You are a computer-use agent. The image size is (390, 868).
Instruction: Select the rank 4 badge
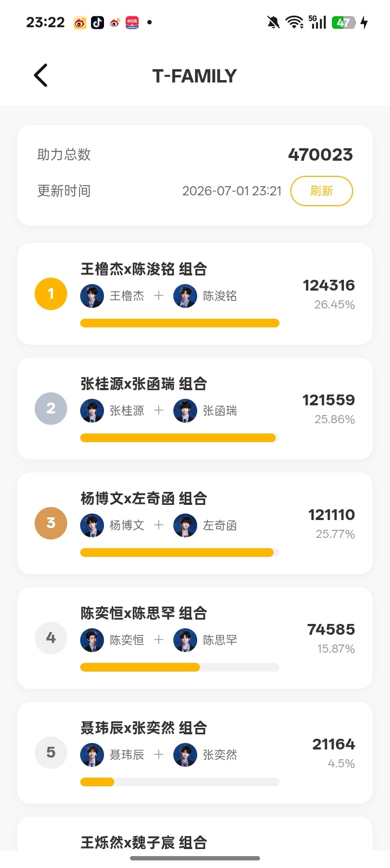click(51, 638)
